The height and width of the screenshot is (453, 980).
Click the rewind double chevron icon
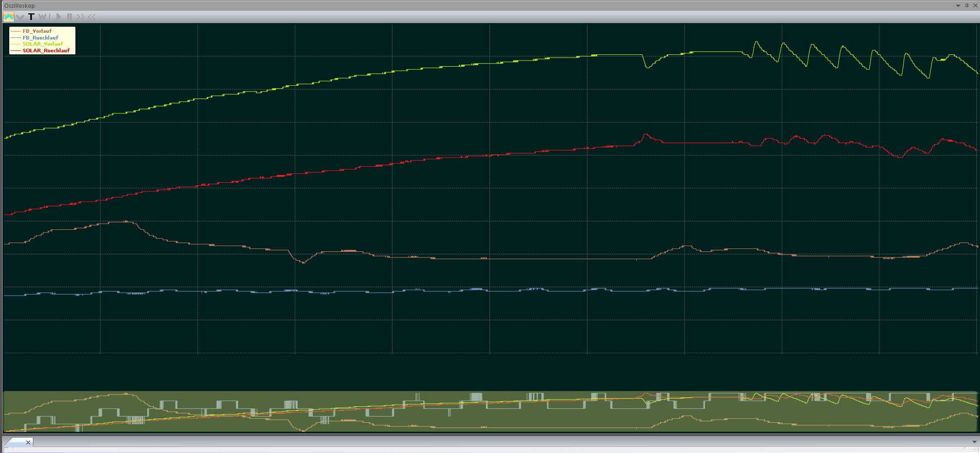92,16
